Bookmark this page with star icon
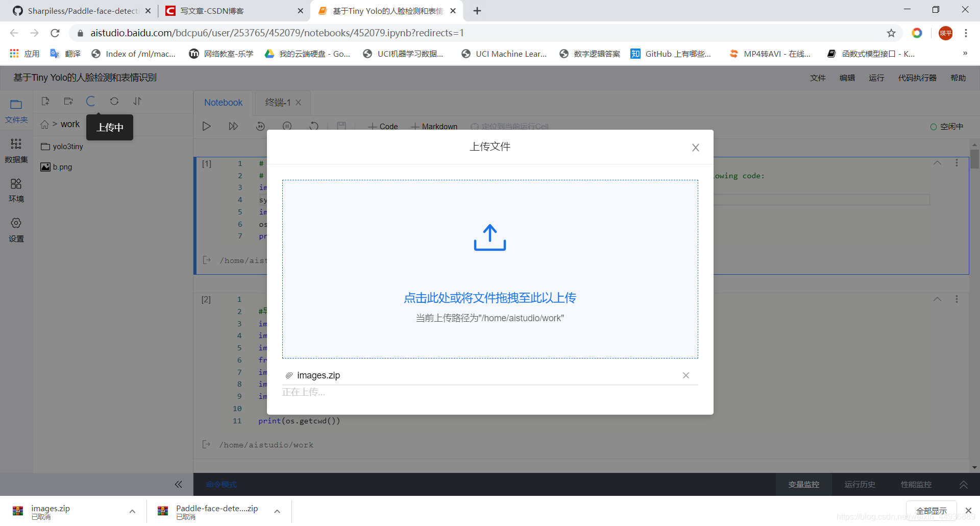Viewport: 980px width, 526px height. pos(891,33)
